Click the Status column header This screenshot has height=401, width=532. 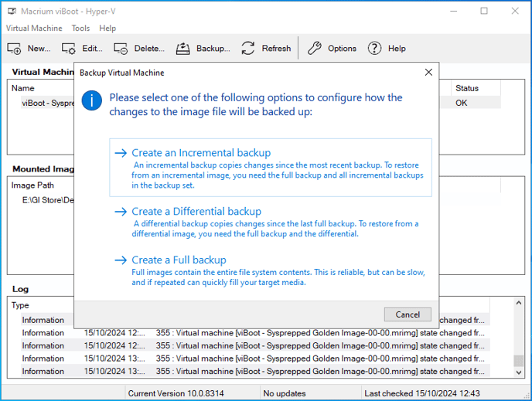pyautogui.click(x=476, y=88)
